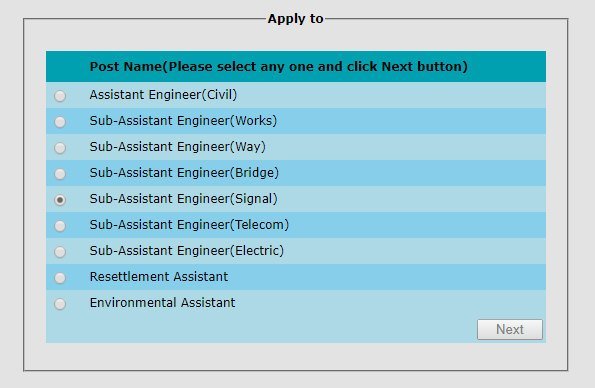Viewport: 595px width, 388px height.
Task: Click the 'Sub-Assistant Engineer(Bridge)' label text
Action: (x=184, y=173)
